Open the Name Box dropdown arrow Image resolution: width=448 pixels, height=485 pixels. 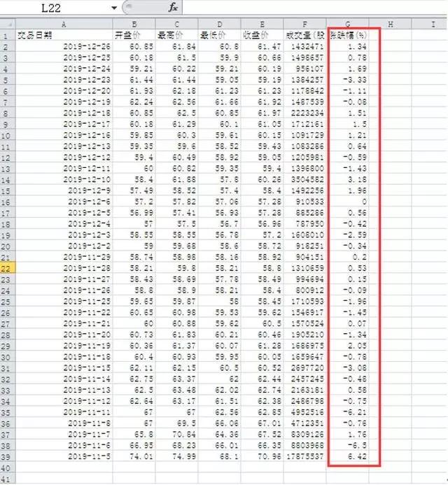114,8
